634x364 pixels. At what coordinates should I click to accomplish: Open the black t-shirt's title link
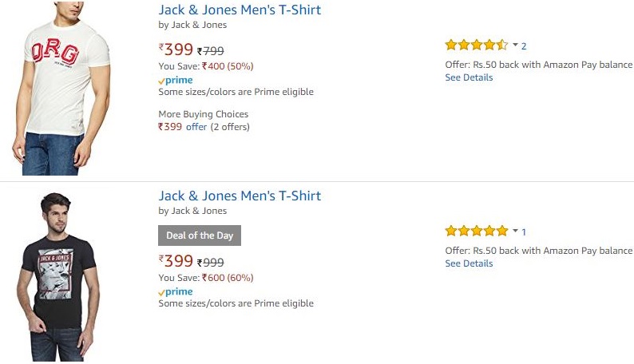[240, 196]
